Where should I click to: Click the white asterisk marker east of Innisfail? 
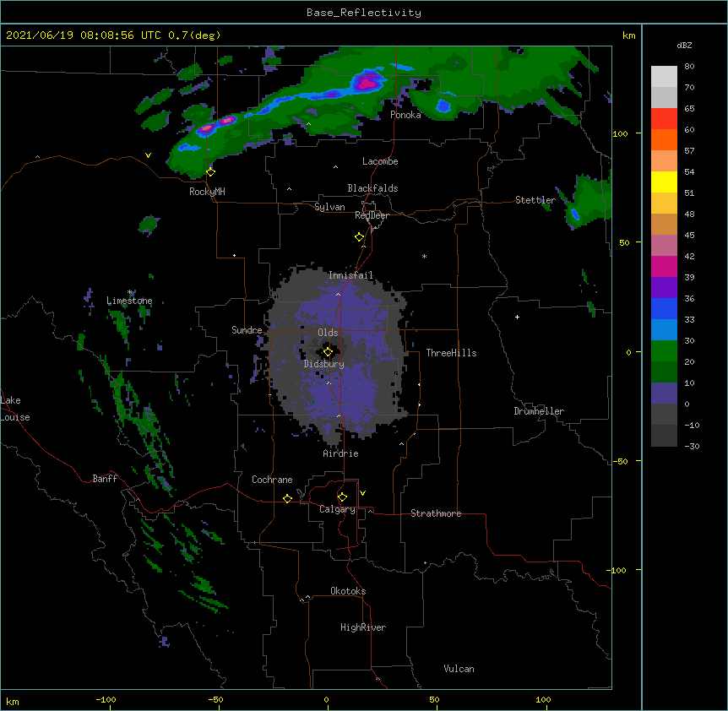pos(424,256)
